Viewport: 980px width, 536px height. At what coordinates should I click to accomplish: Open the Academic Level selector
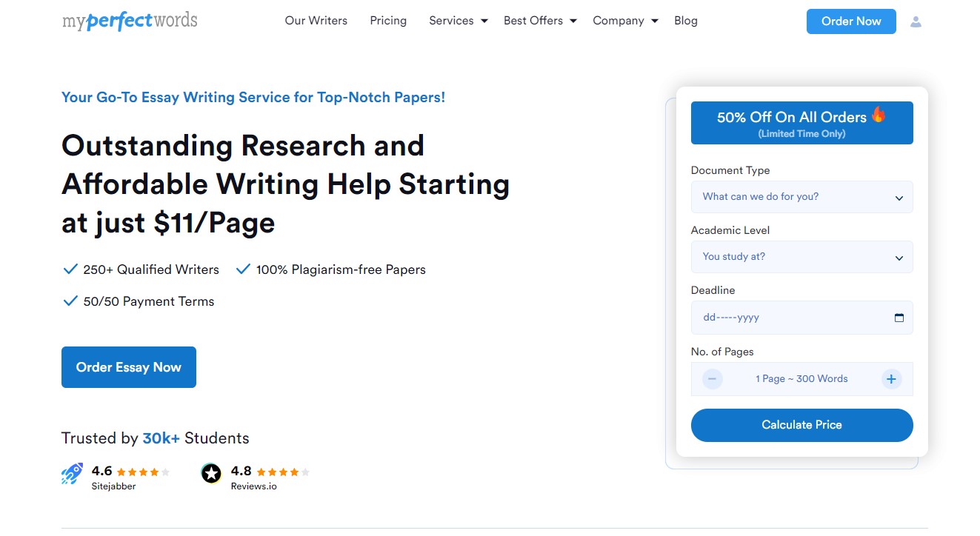[801, 256]
